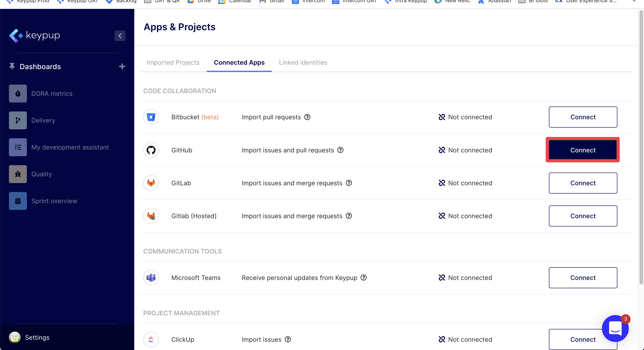Click the GitHub logo icon
Screen dimensions: 644x350
151,150
